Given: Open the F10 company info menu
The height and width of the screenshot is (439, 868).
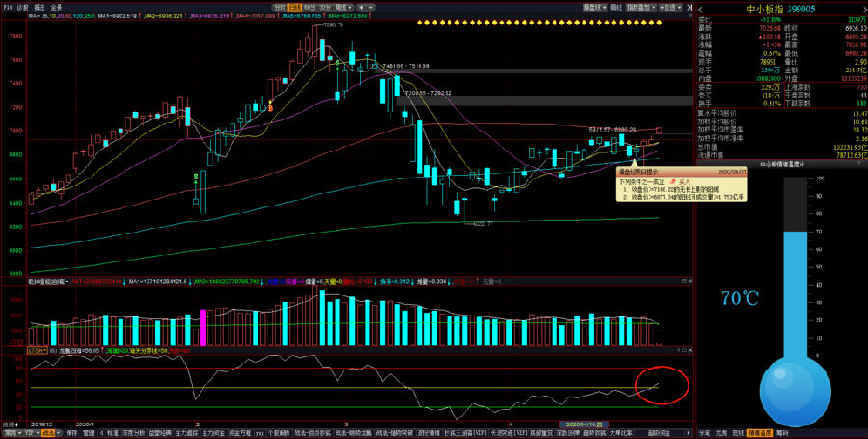Looking at the screenshot, I should click(x=7, y=7).
